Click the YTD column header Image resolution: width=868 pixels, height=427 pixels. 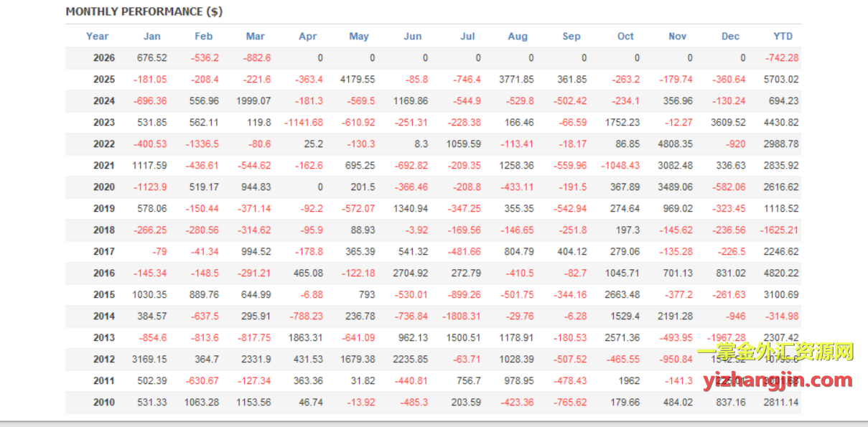783,37
